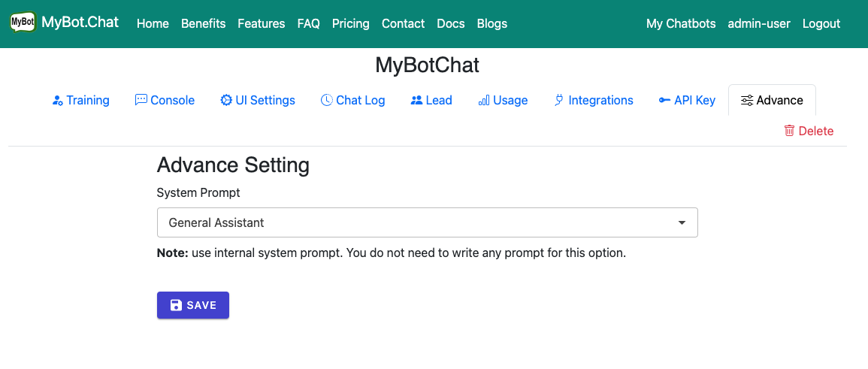The image size is (868, 369).
Task: Click the red trash Delete icon
Action: (x=789, y=131)
